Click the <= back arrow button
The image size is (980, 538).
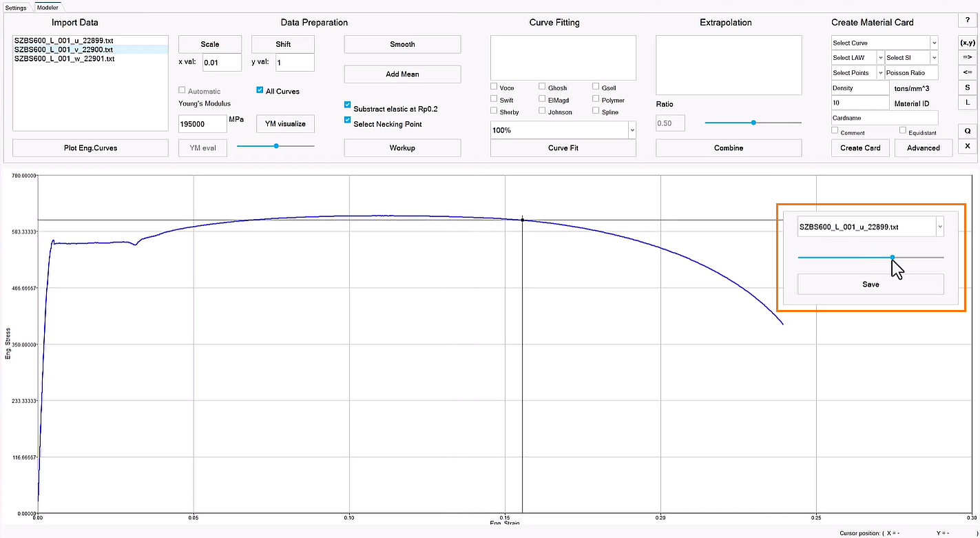tap(967, 72)
